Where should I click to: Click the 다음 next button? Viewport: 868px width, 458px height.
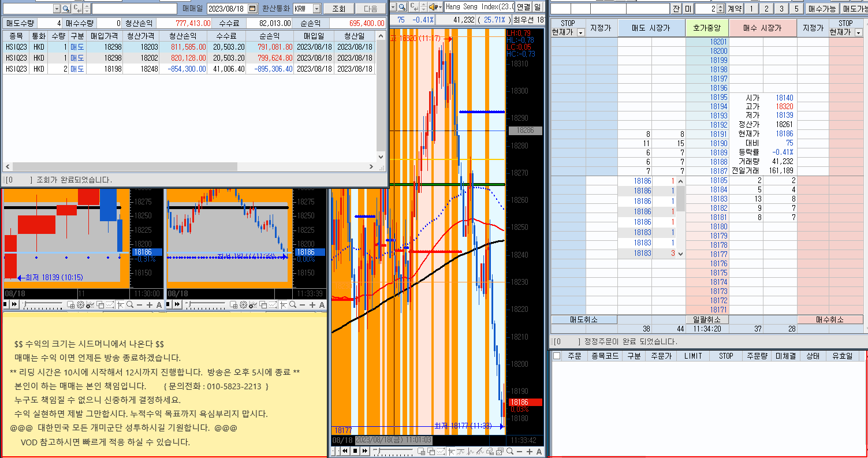(x=370, y=9)
